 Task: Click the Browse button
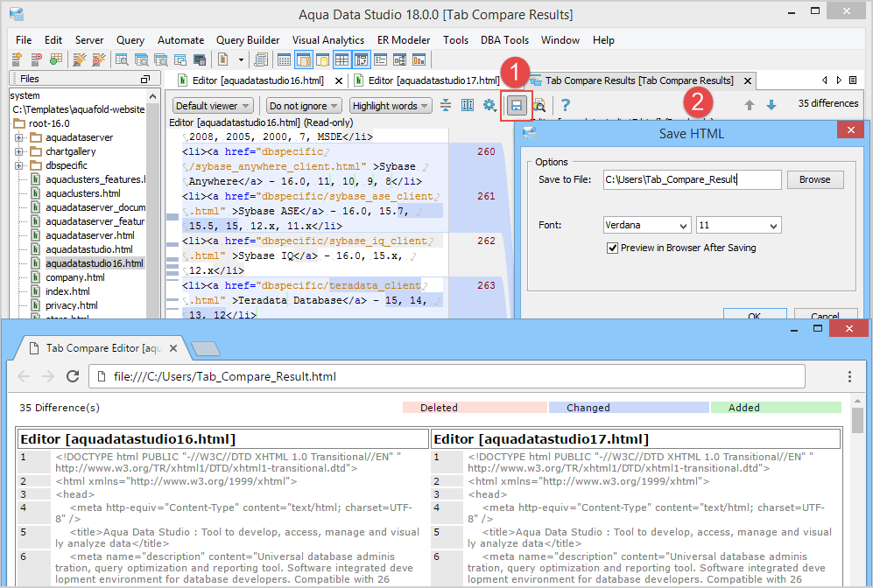click(x=814, y=179)
